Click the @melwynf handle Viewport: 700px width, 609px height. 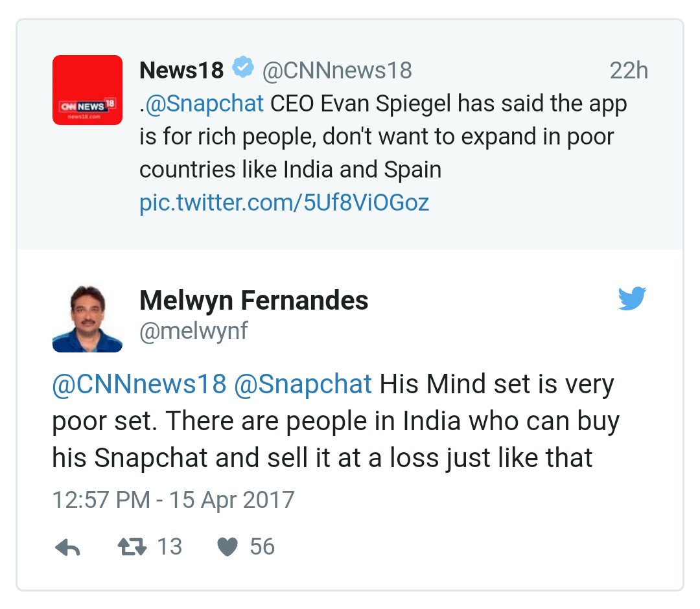click(x=193, y=331)
